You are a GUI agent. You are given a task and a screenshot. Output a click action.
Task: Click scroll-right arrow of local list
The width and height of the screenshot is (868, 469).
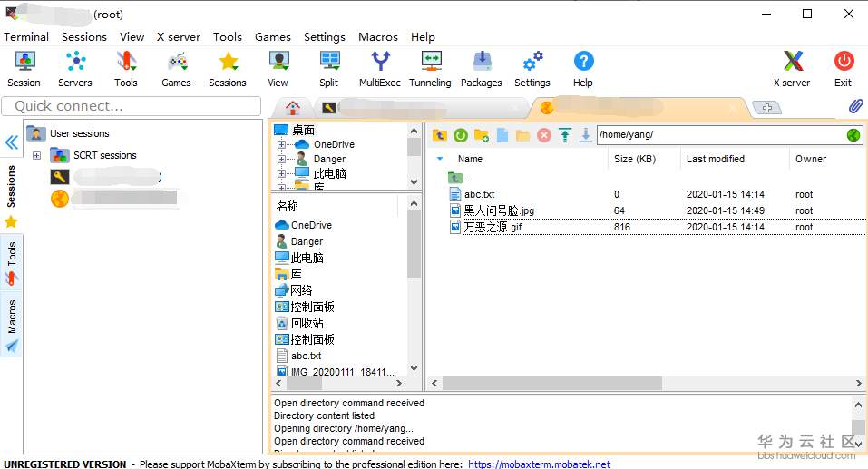coord(398,383)
